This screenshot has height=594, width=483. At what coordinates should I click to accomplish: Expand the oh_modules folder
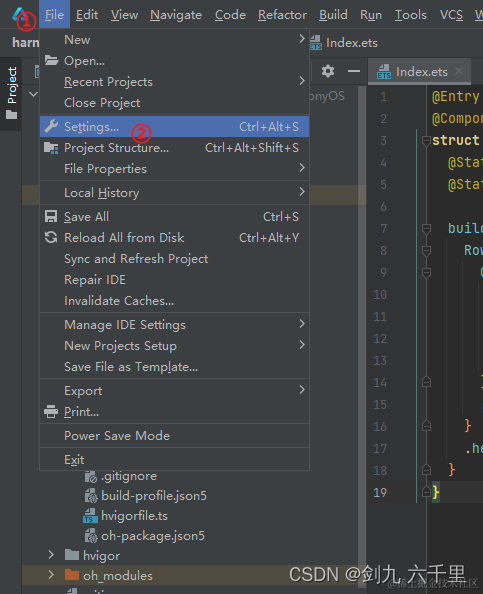coord(51,575)
